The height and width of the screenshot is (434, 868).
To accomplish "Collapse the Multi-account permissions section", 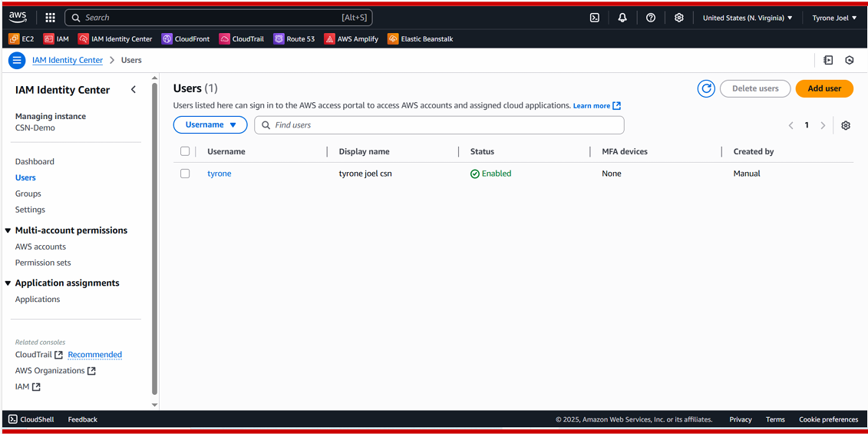I will [x=8, y=230].
